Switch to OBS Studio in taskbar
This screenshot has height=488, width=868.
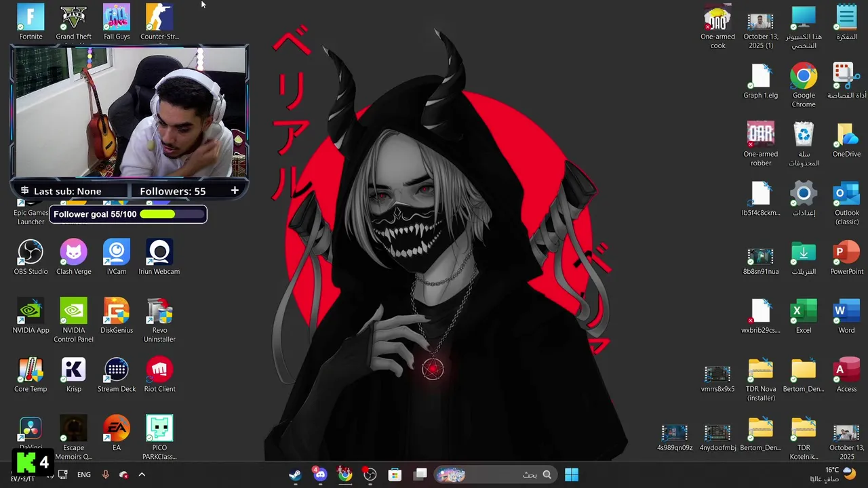(370, 474)
